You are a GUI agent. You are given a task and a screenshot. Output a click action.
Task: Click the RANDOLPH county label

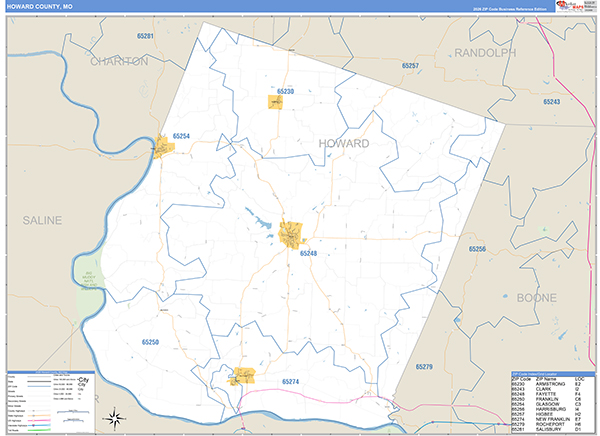[x=485, y=53]
